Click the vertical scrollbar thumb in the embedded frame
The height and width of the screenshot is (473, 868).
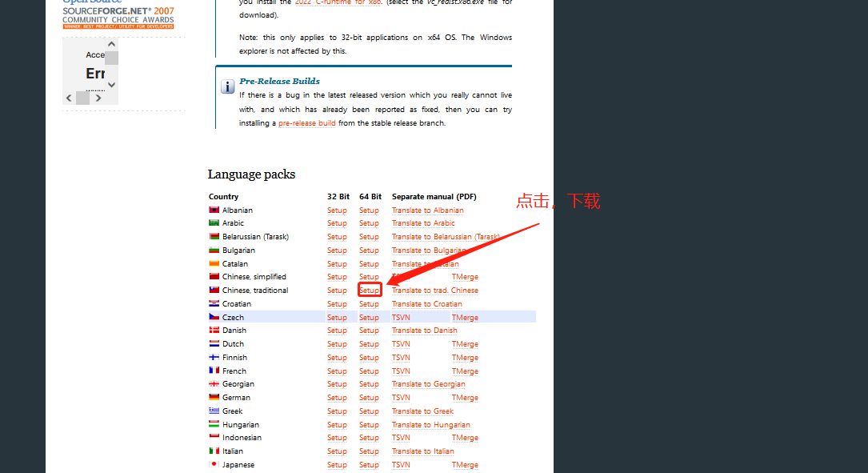112,58
